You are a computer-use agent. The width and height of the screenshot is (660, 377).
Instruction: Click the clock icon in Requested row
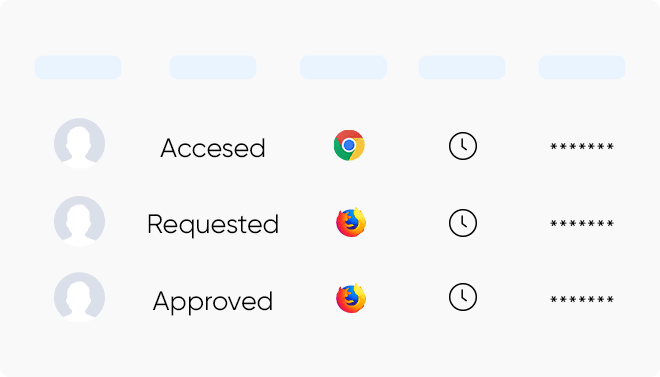tap(463, 223)
